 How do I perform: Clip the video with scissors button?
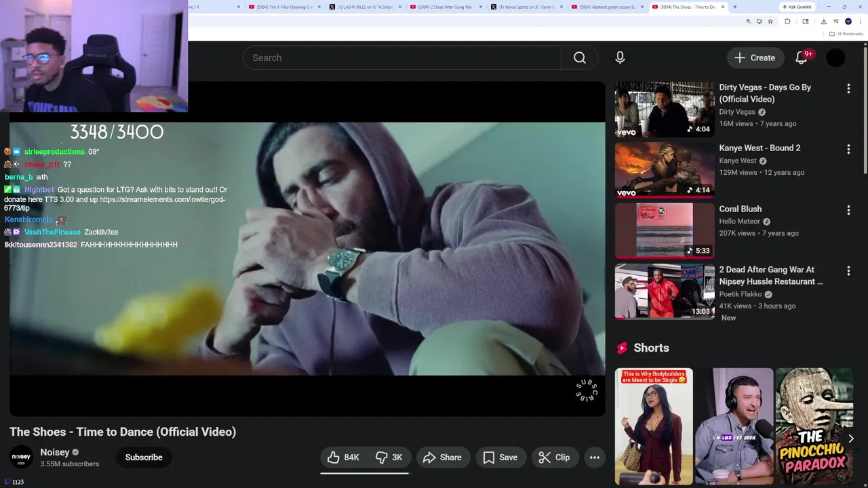point(555,457)
